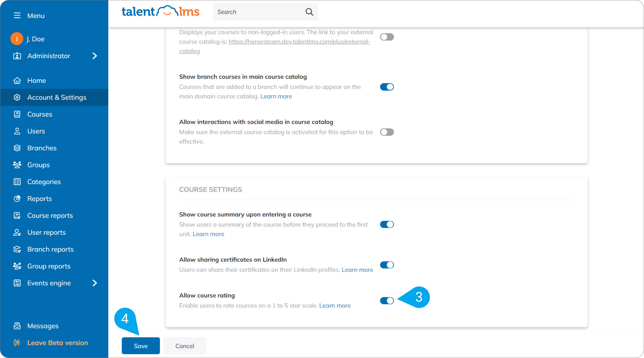Open Learn more for branch courses

276,96
